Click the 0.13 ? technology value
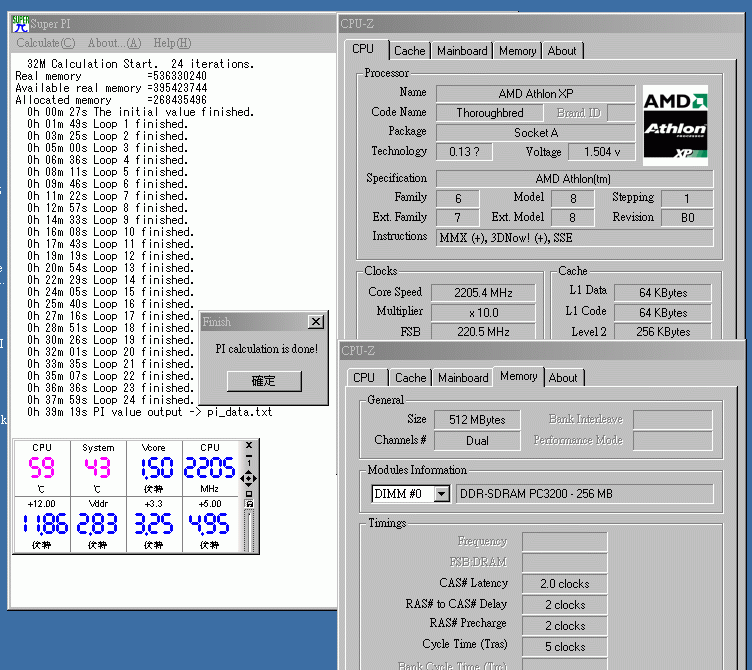This screenshot has width=752, height=670. pos(464,152)
